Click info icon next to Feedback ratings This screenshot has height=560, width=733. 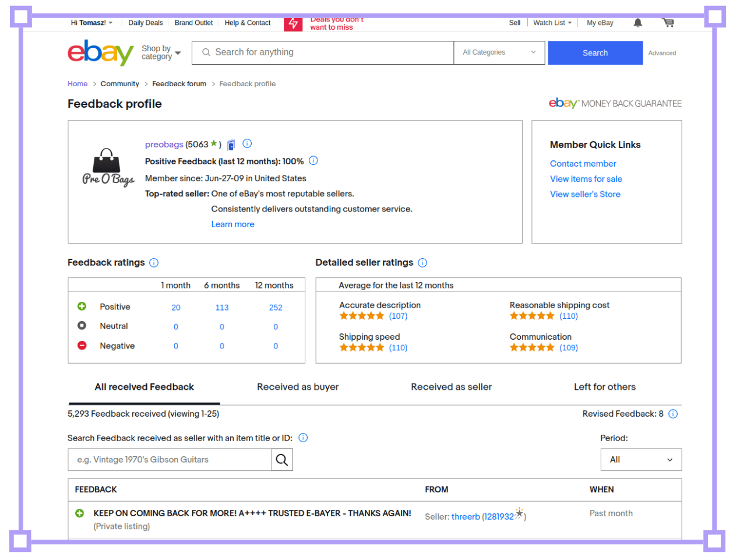(x=154, y=263)
